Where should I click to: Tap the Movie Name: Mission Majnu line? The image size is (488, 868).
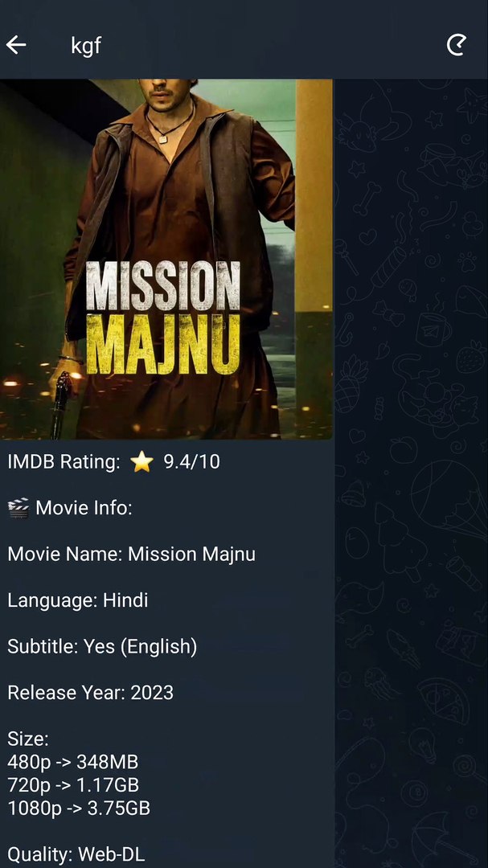pyautogui.click(x=131, y=554)
